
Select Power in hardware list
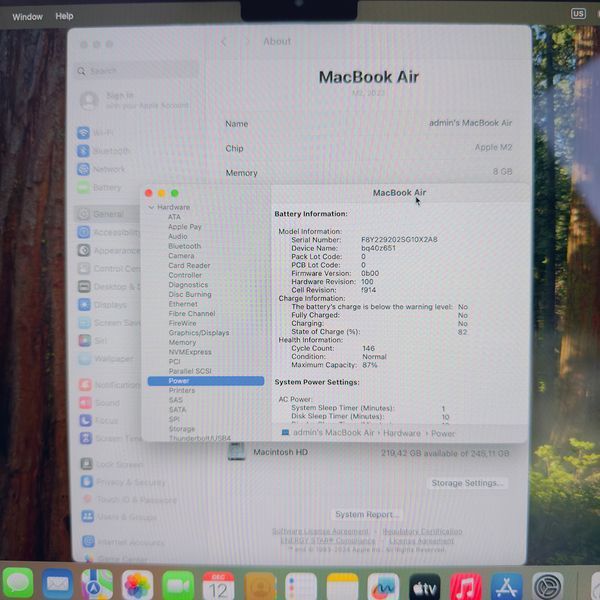206,381
